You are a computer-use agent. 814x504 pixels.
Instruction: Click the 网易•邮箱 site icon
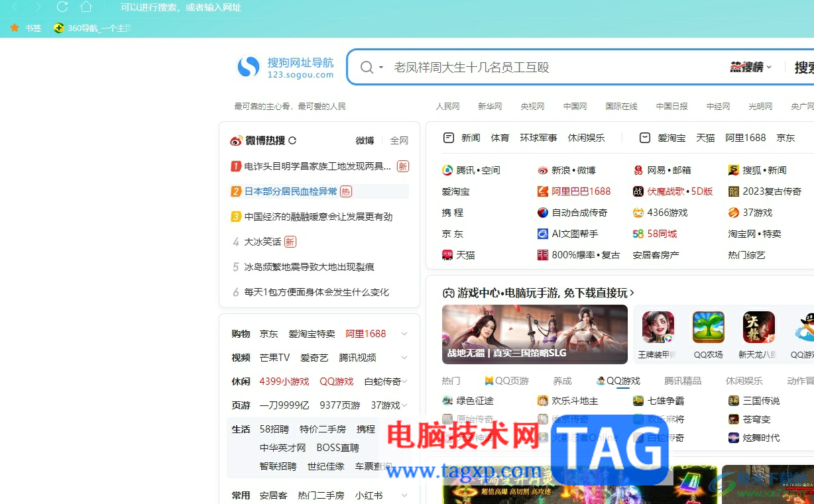point(638,170)
